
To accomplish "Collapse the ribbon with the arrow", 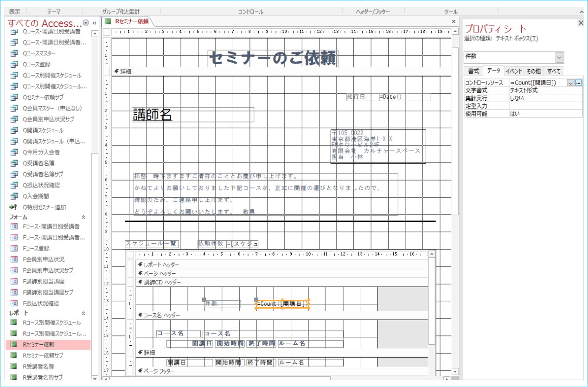I will pos(581,12).
